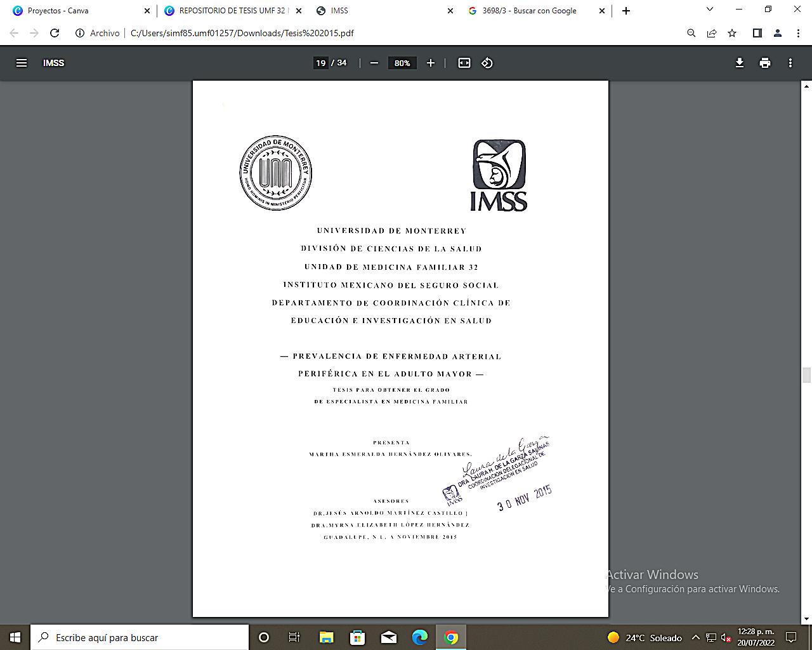Close the Buscar con Google tab
This screenshot has height=650, width=812.
pyautogui.click(x=602, y=11)
